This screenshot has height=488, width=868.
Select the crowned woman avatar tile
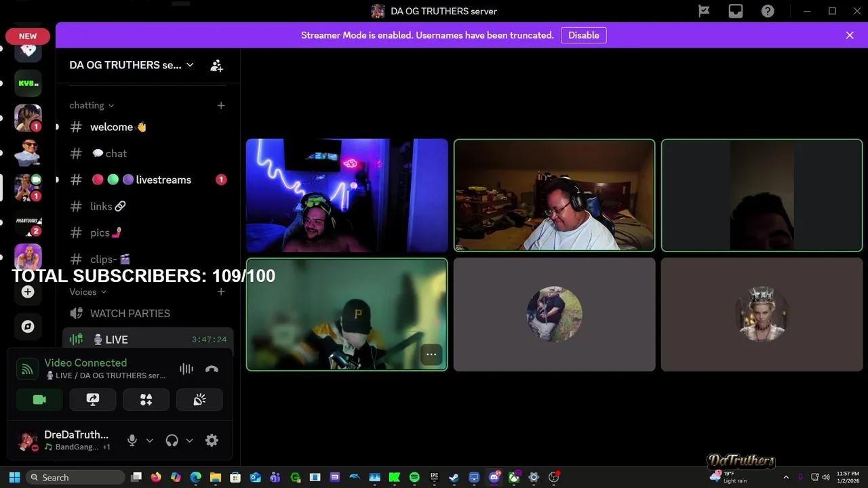click(762, 314)
